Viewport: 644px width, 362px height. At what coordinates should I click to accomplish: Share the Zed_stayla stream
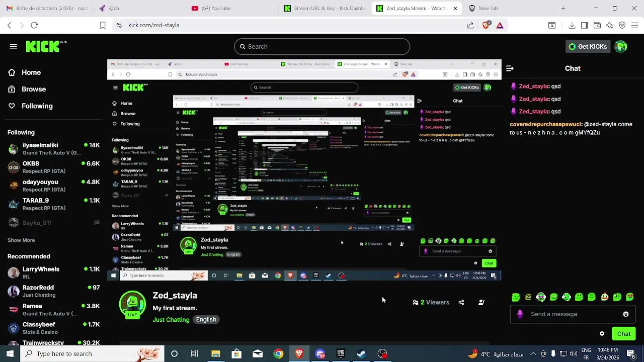click(461, 302)
